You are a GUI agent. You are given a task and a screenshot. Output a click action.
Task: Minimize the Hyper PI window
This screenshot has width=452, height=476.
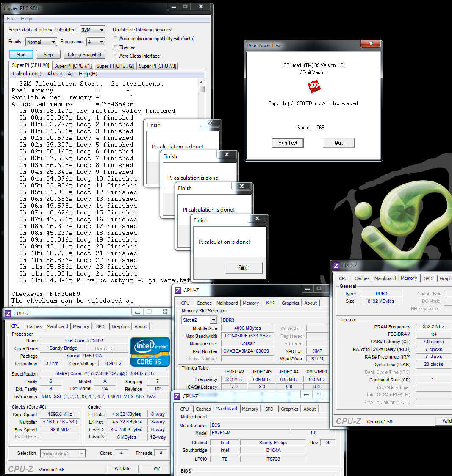(x=174, y=6)
